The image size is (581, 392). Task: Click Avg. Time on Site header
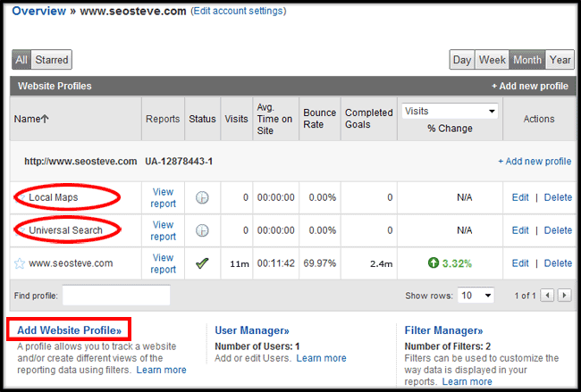coord(274,119)
